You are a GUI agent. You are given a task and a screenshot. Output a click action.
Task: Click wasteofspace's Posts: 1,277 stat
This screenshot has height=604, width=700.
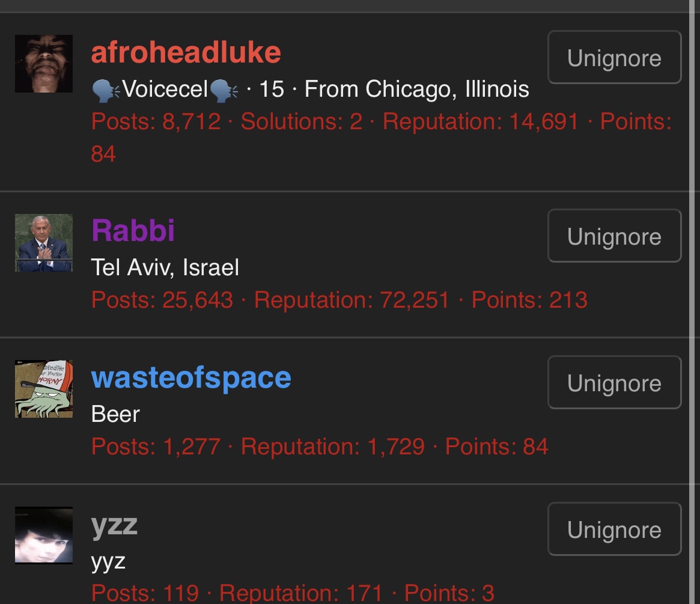[x=156, y=447]
